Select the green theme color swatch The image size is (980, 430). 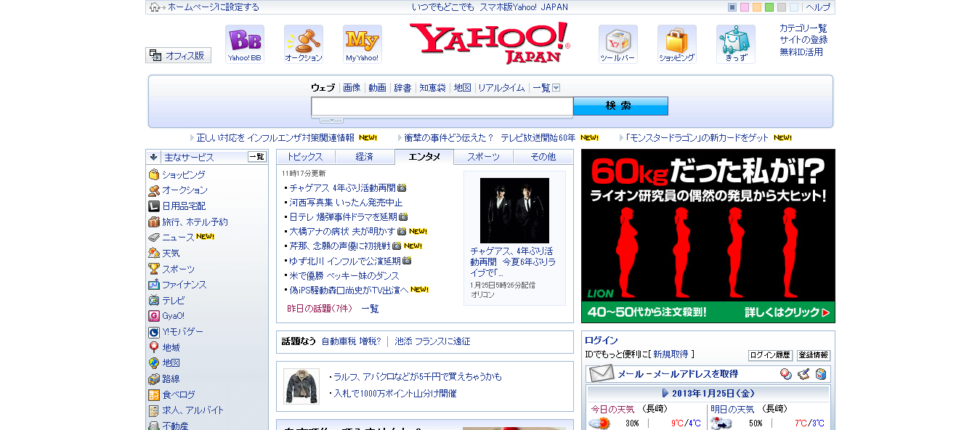tap(769, 7)
